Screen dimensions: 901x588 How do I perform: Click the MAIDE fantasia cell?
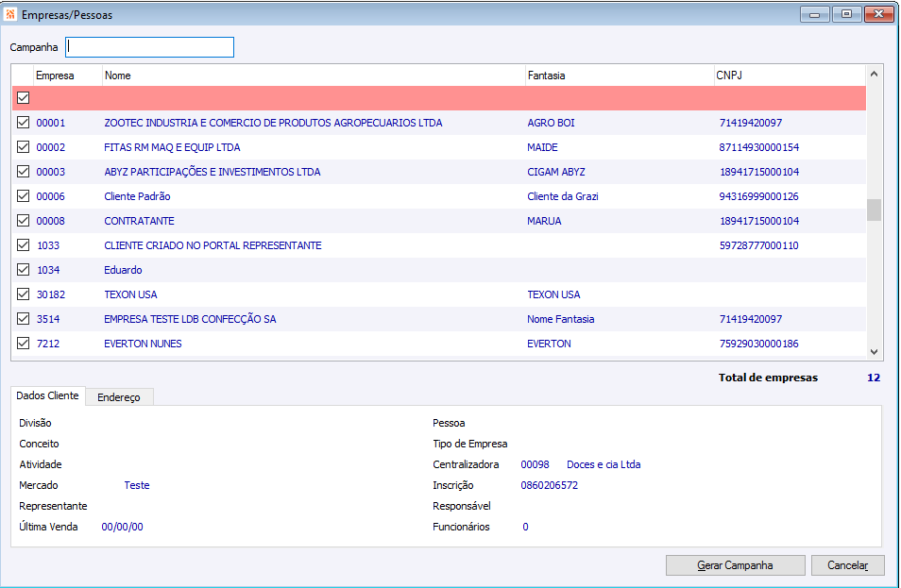pos(542,147)
